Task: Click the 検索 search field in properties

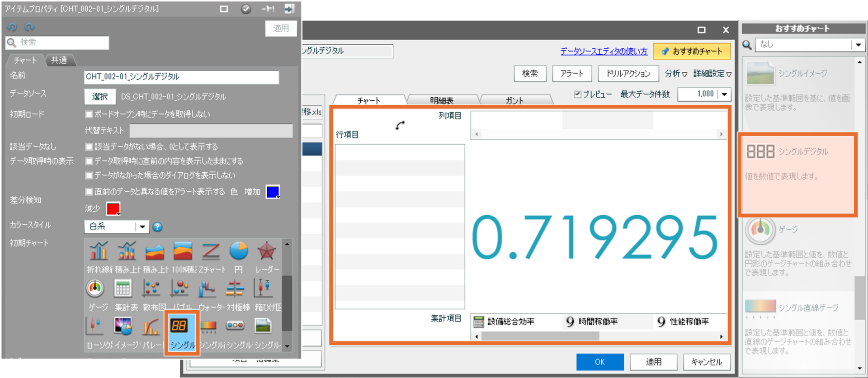Action: pos(57,43)
